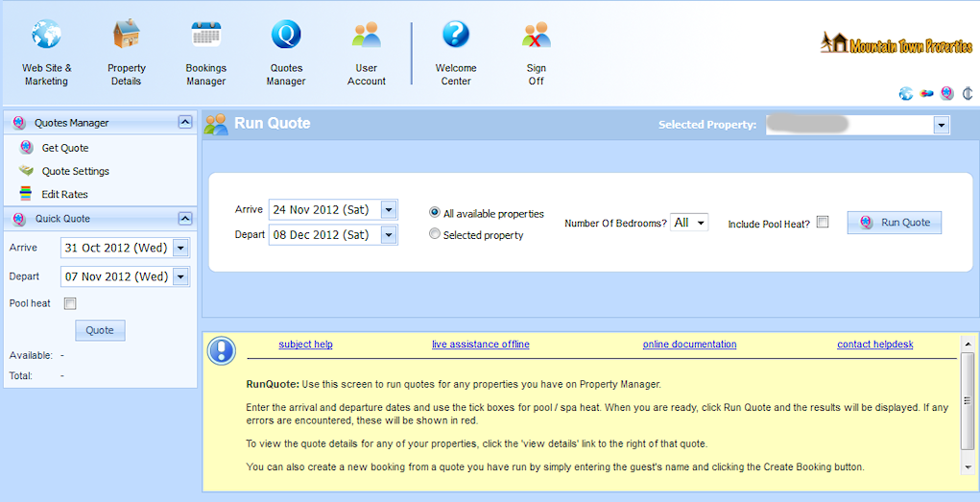980x502 pixels.
Task: Open Quick Quote Depart 07 Nov date dropdown
Action: pos(180,276)
